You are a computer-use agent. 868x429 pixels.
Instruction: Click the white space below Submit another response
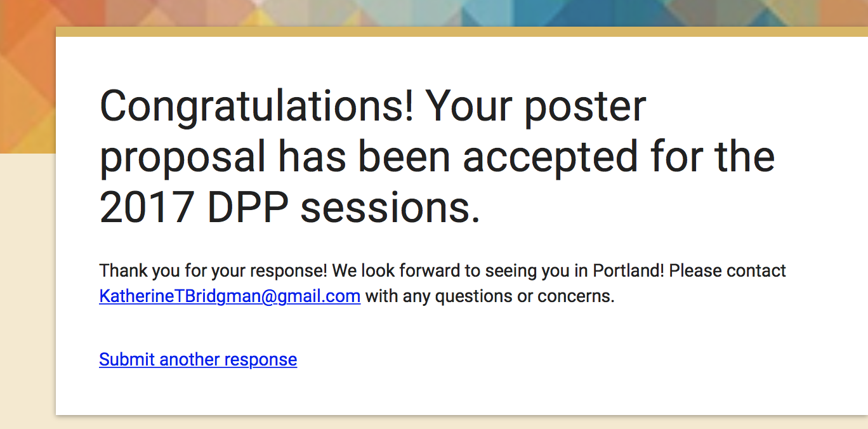(444, 393)
